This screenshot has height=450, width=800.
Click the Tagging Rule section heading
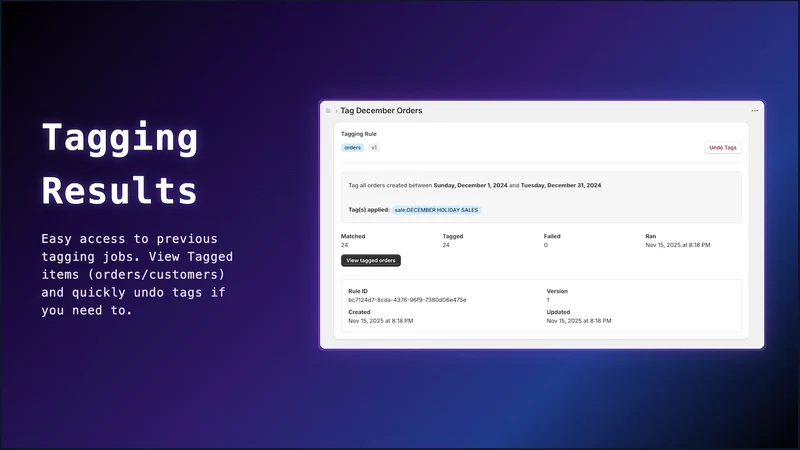point(359,134)
